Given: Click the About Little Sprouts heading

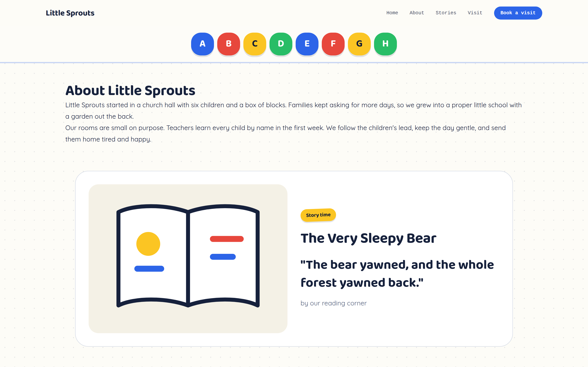Looking at the screenshot, I should pyautogui.click(x=130, y=91).
